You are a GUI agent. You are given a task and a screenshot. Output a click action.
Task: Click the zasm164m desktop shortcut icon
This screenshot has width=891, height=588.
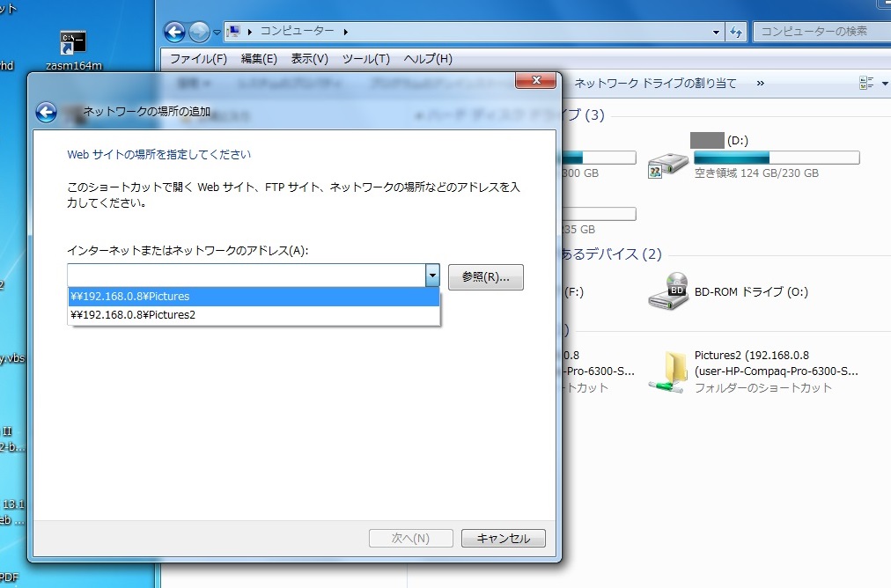click(x=72, y=43)
